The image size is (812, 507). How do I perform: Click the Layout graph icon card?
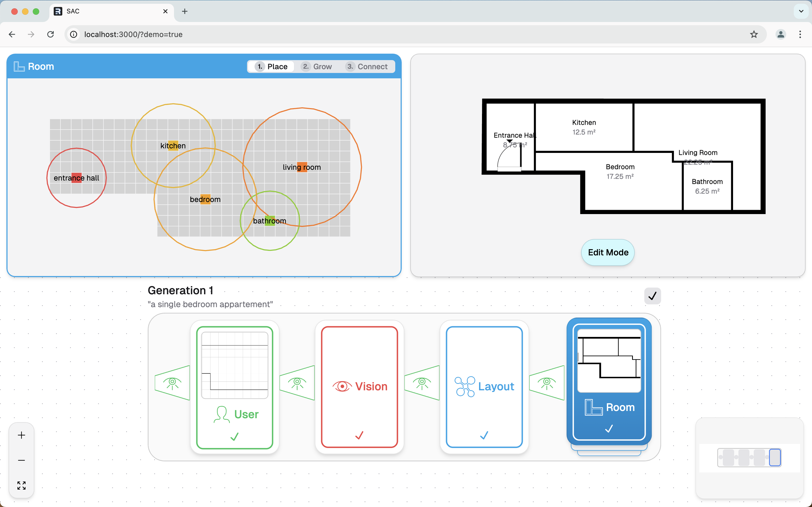tap(484, 387)
